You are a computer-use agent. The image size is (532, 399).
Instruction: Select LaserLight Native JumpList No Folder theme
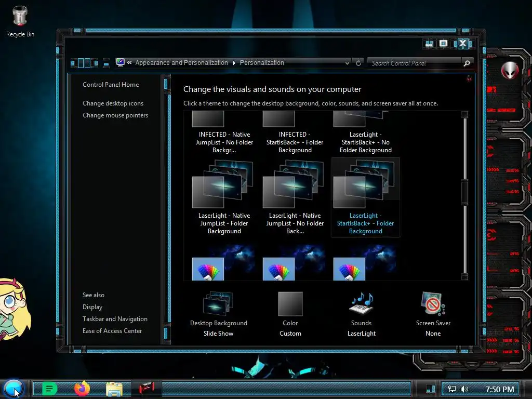(x=295, y=197)
